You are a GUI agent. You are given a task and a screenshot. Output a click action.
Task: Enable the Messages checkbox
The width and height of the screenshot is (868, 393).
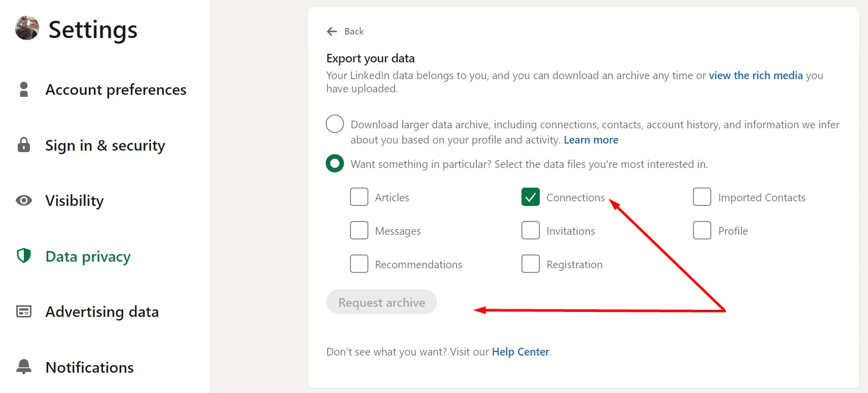[x=359, y=230]
